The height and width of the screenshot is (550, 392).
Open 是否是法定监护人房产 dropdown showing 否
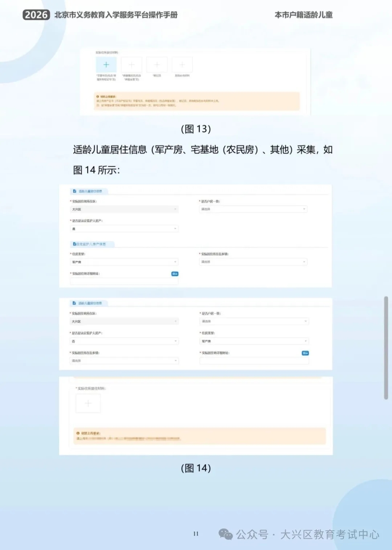[124, 341]
